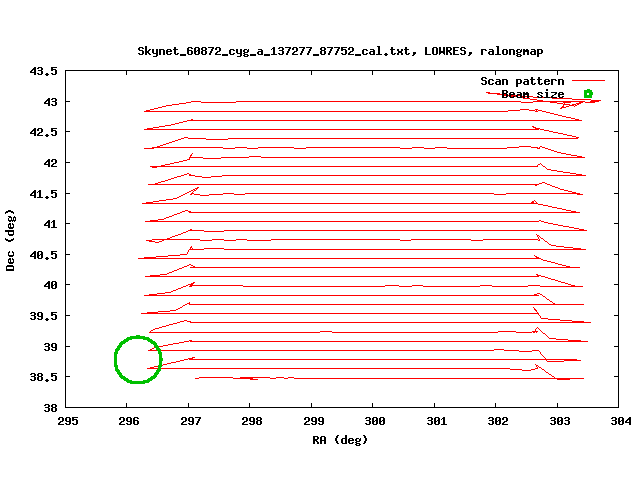This screenshot has width=640, height=480.
Task: Click the x-axis tick label 303
Action: (560, 421)
